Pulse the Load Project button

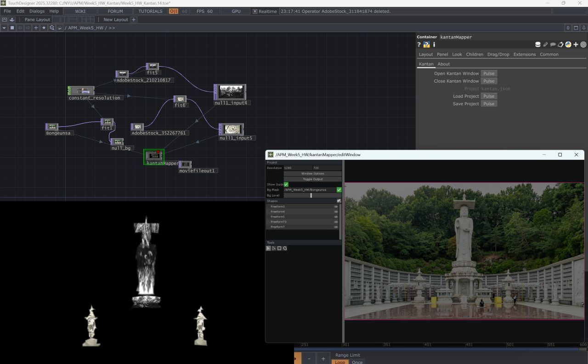click(489, 96)
